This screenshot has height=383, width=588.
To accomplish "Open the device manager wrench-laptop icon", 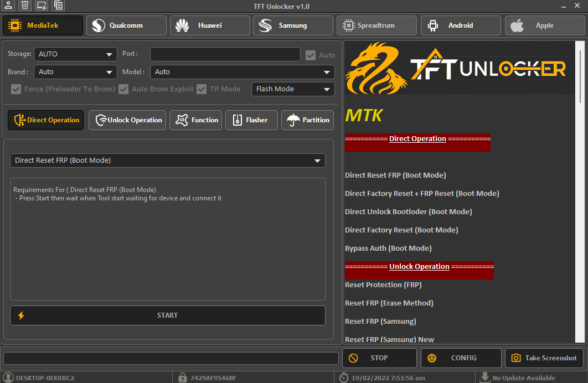I will click(42, 6).
